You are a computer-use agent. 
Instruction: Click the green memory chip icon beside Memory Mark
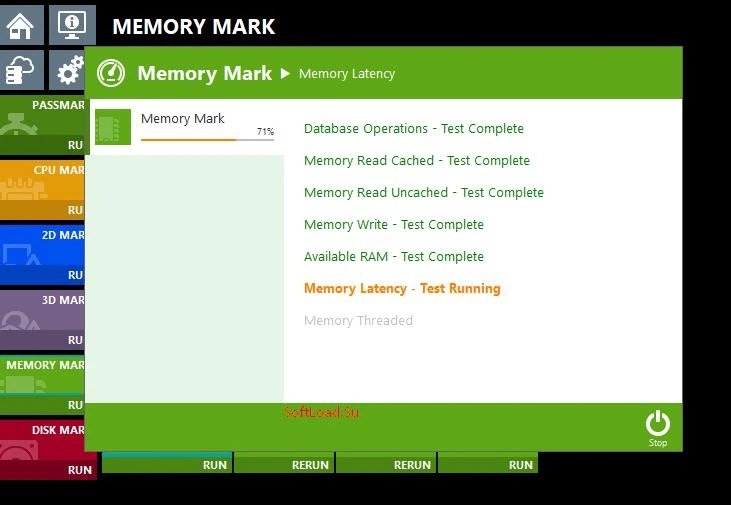(113, 127)
